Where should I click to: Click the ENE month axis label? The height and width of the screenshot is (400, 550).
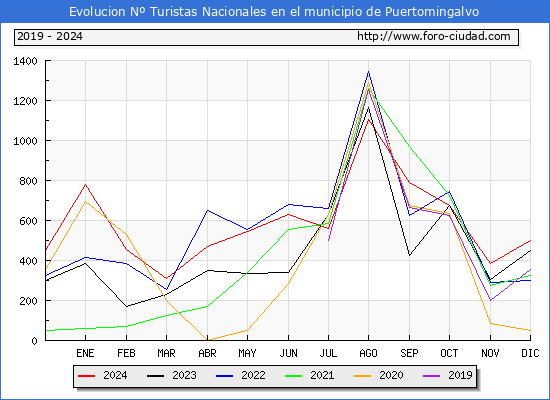[x=85, y=353]
